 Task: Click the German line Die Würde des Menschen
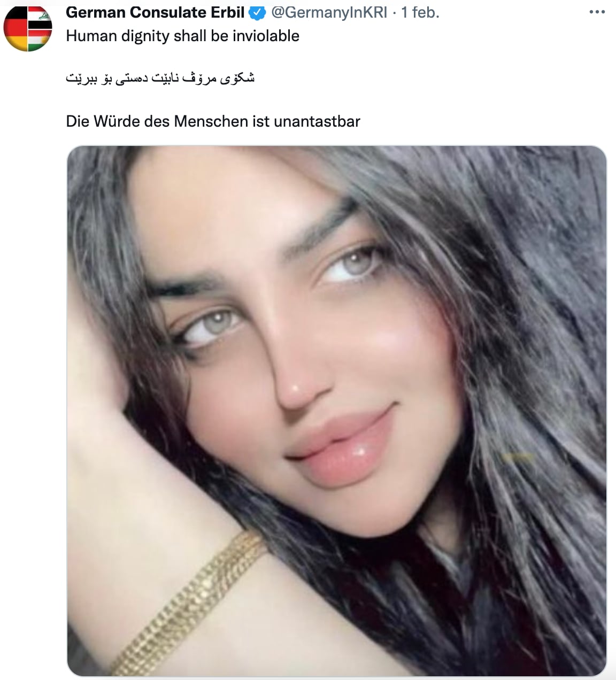213,121
